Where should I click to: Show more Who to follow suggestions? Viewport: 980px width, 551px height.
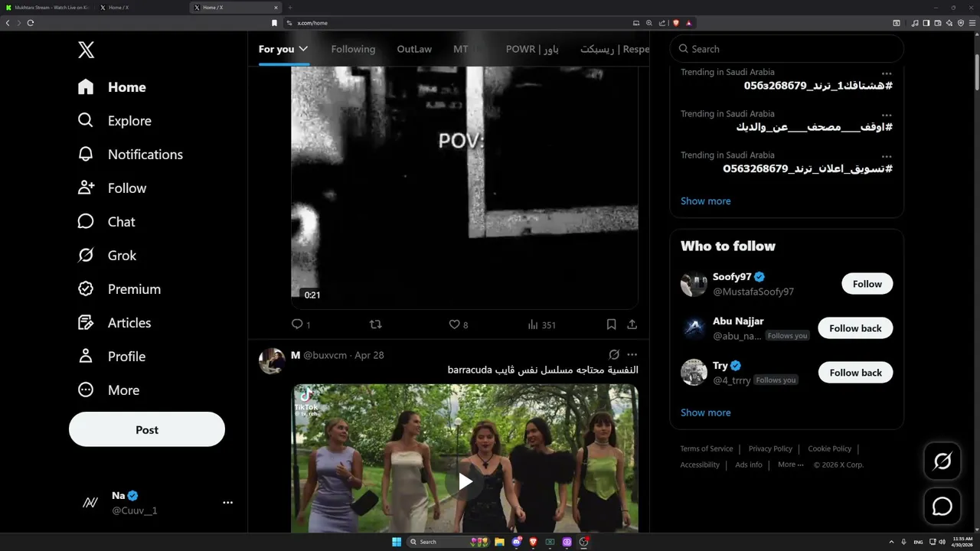tap(705, 412)
